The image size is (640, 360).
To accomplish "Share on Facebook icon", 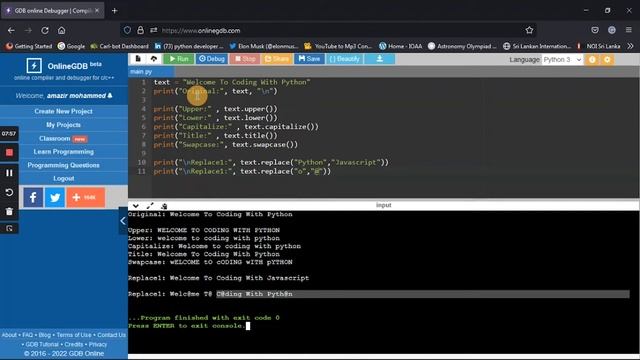I will pos(33,198).
